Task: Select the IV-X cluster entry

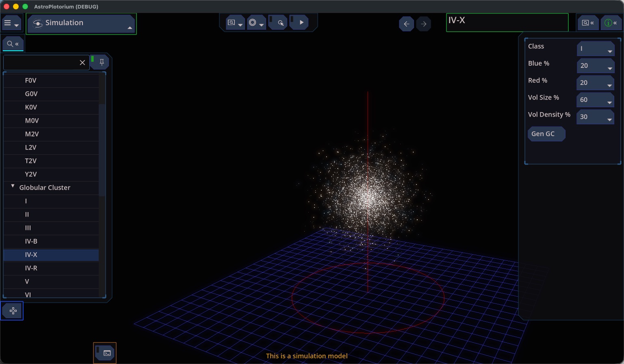Action: point(51,255)
